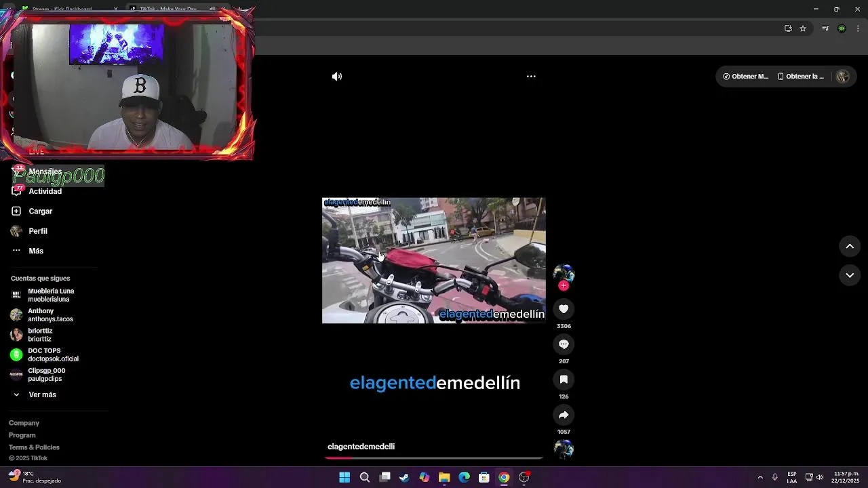Open Copilot from taskbar
The height and width of the screenshot is (488, 868).
(425, 477)
